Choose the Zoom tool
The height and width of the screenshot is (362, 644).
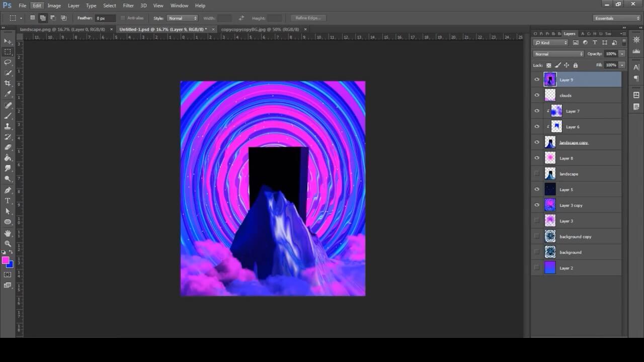click(x=8, y=244)
